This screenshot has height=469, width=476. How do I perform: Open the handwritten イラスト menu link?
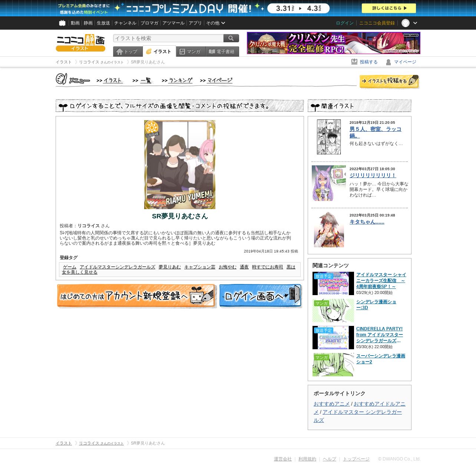109,80
